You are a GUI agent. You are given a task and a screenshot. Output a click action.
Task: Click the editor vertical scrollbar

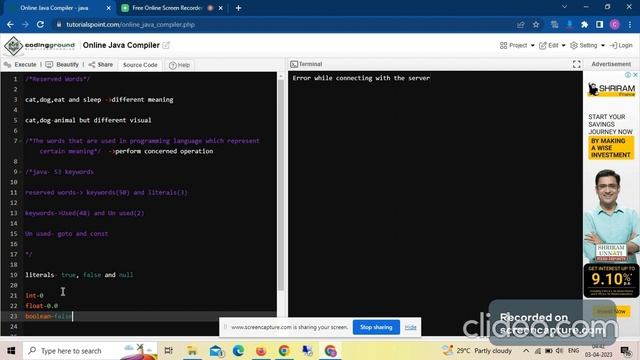click(281, 184)
